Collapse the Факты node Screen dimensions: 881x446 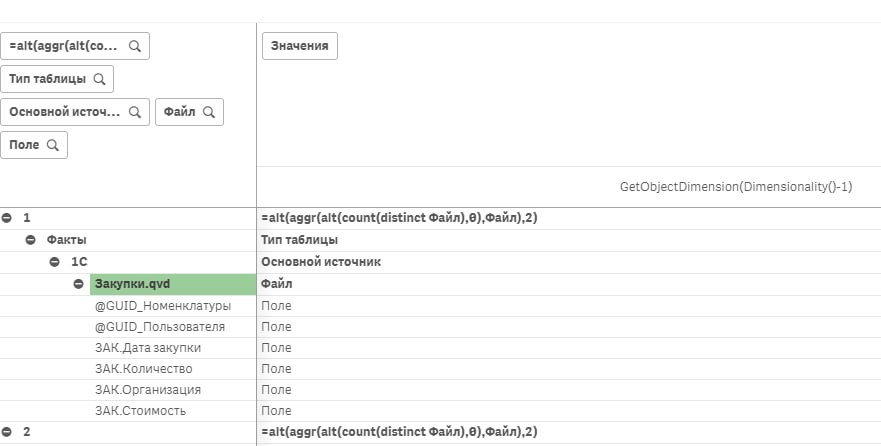tap(30, 240)
